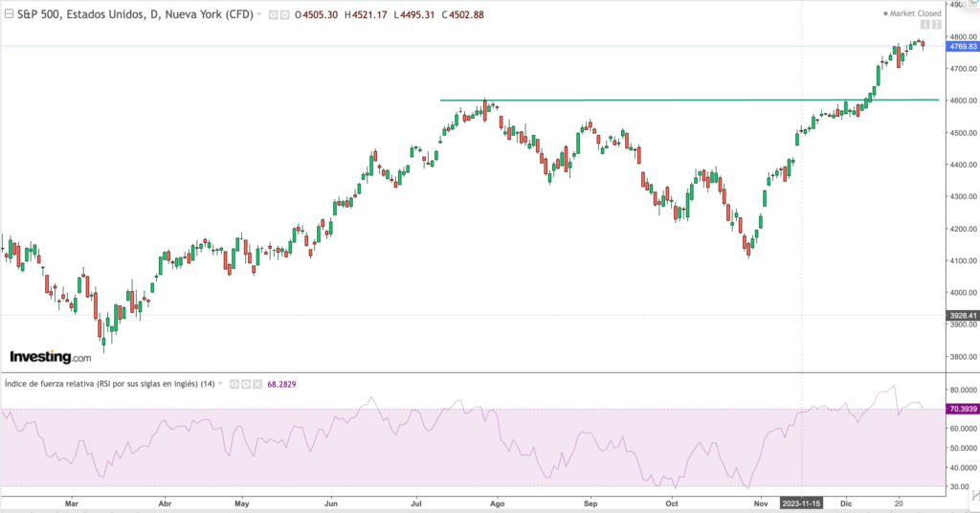Viewport: 980px width, 513px height.
Task: Click the 3928.41 price label on axis
Action: click(x=961, y=315)
